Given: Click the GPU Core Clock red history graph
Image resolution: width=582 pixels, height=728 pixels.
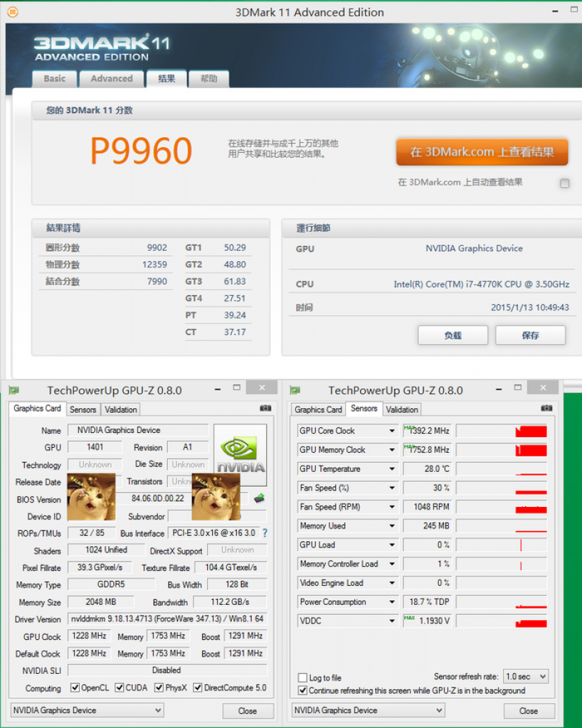Looking at the screenshot, I should point(502,431).
